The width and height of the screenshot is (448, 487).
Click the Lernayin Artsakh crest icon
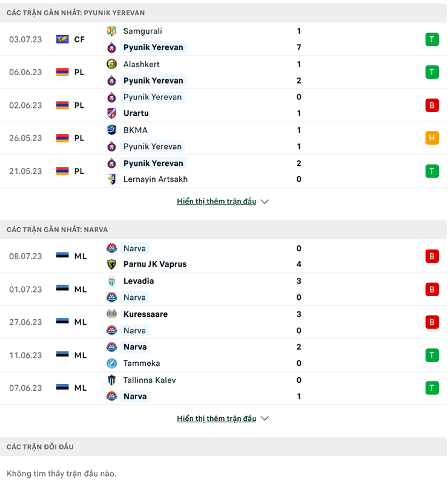111,179
